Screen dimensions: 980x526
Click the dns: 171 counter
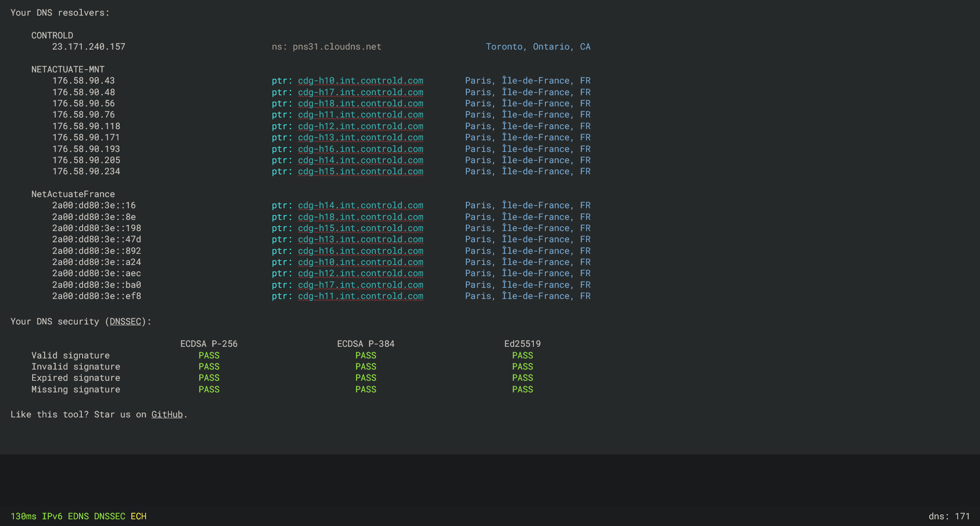tap(949, 516)
